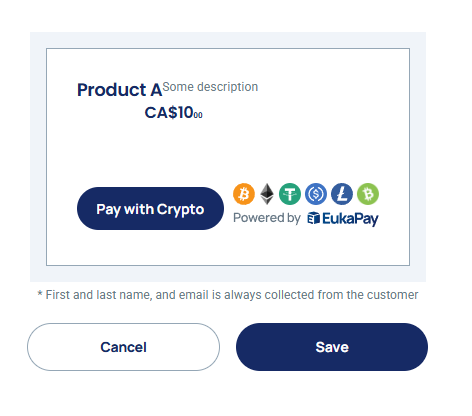Select the Litecoin icon
472x416 pixels.
[x=342, y=194]
